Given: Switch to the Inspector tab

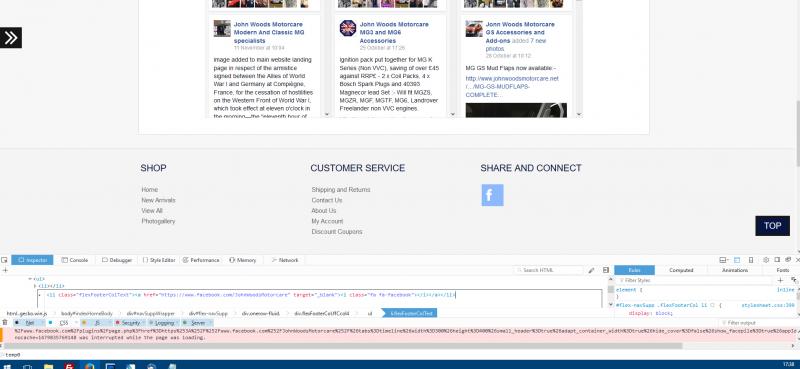Looking at the screenshot, I should coord(32,260).
